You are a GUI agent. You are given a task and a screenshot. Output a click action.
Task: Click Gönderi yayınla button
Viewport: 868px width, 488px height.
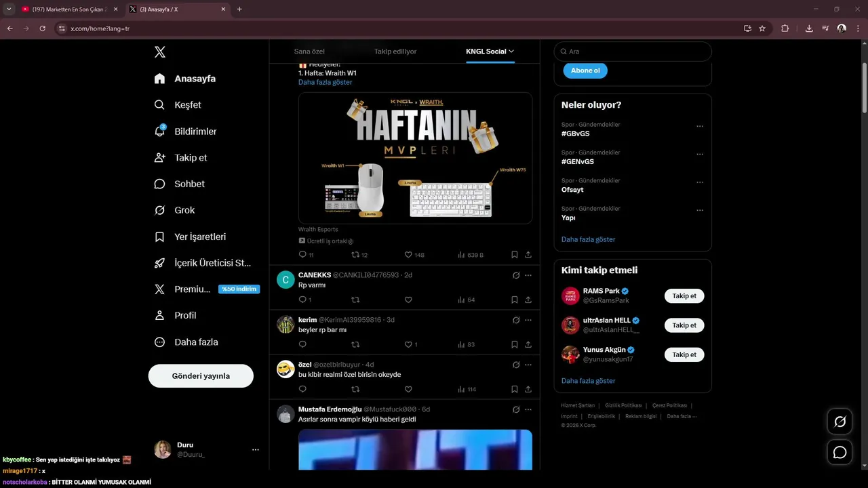pyautogui.click(x=201, y=375)
